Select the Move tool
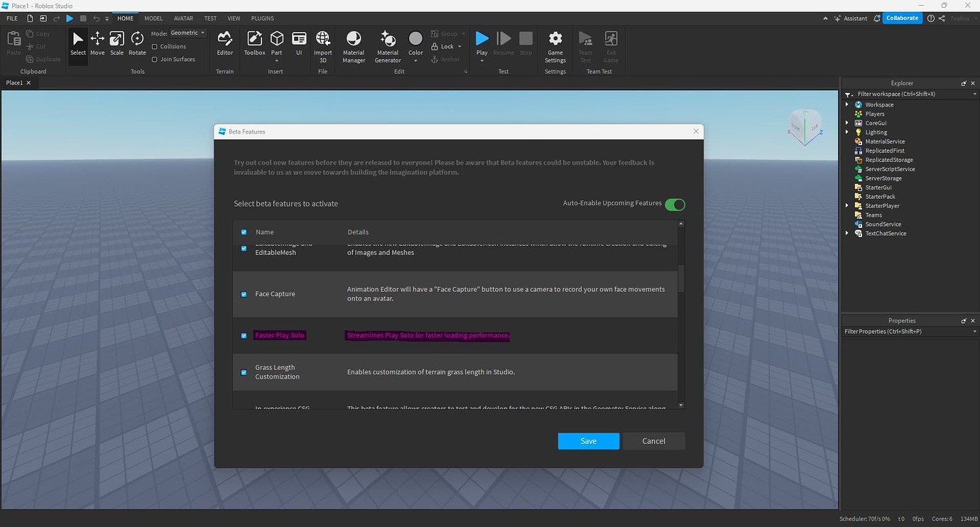 97,43
